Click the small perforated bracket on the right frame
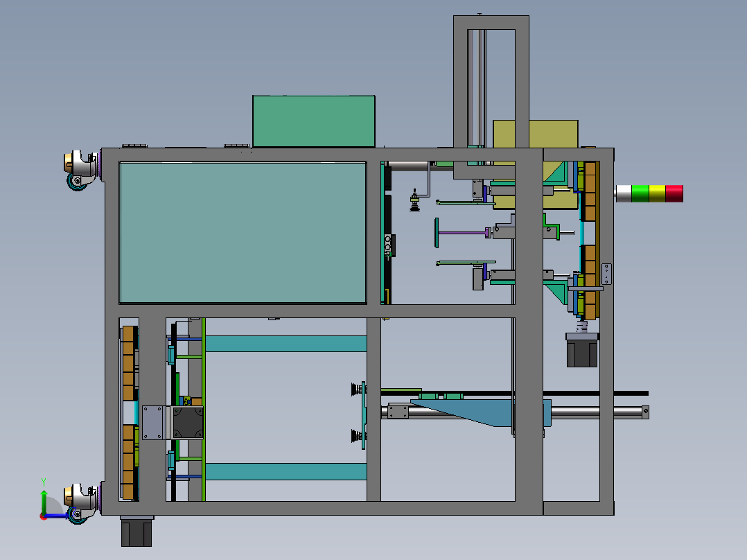Image resolution: width=747 pixels, height=560 pixels. 606,274
